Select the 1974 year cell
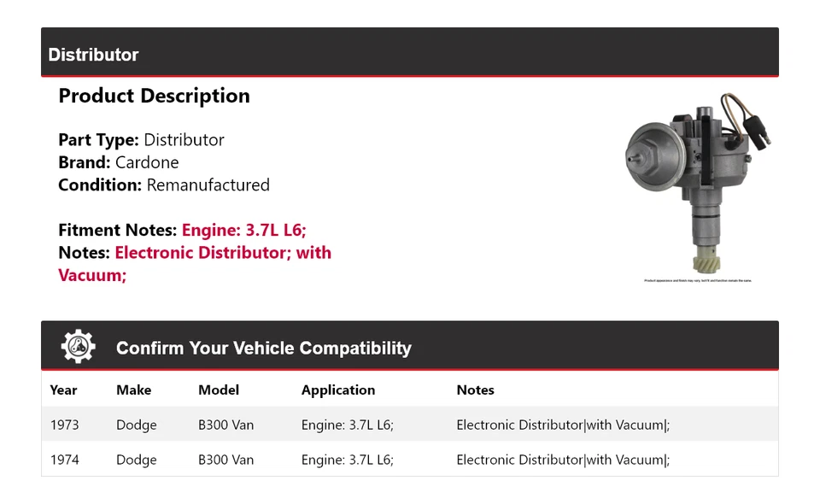This screenshot has height=504, width=820. coord(64,460)
